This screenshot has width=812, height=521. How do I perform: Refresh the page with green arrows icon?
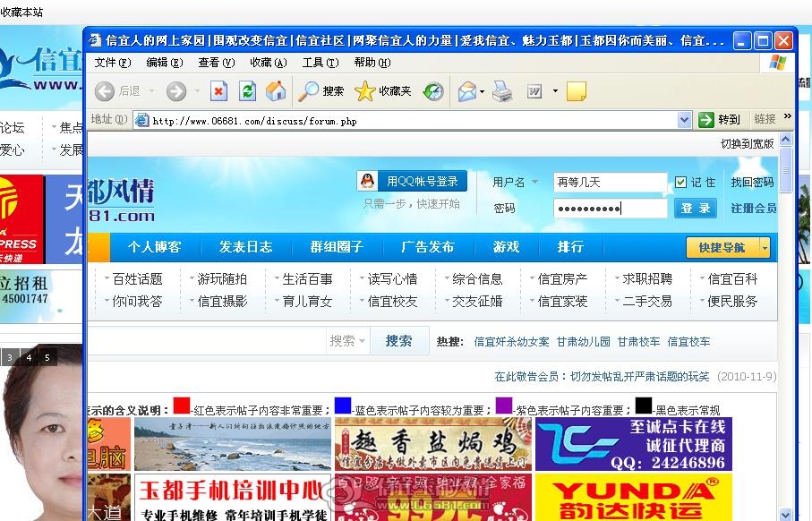247,91
